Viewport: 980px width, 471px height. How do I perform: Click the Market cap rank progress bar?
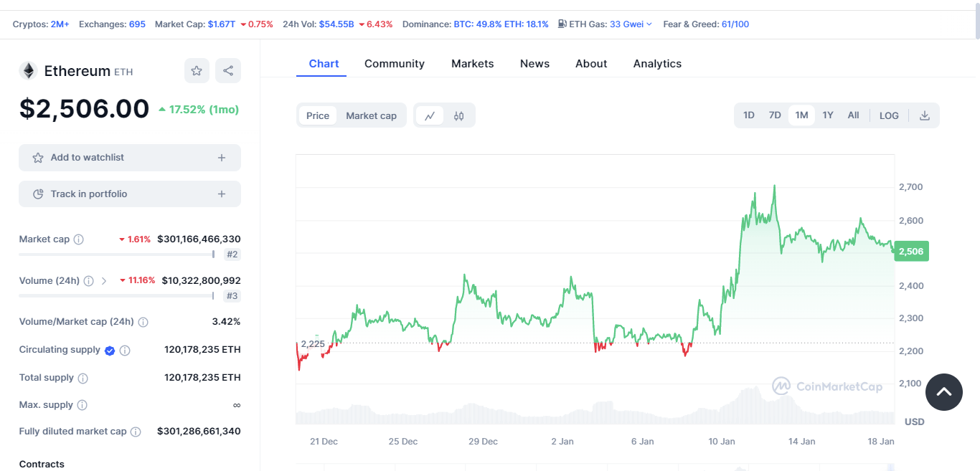[x=117, y=254]
